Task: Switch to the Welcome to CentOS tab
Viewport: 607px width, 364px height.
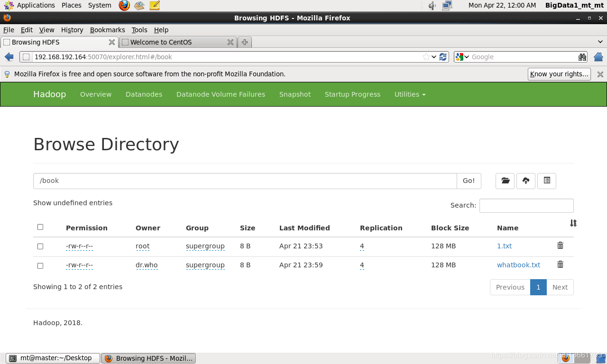Action: click(178, 42)
